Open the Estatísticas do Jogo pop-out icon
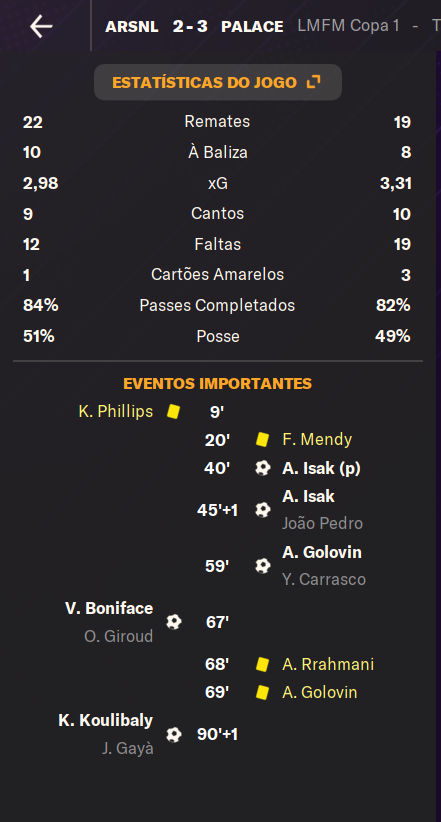 pos(314,82)
